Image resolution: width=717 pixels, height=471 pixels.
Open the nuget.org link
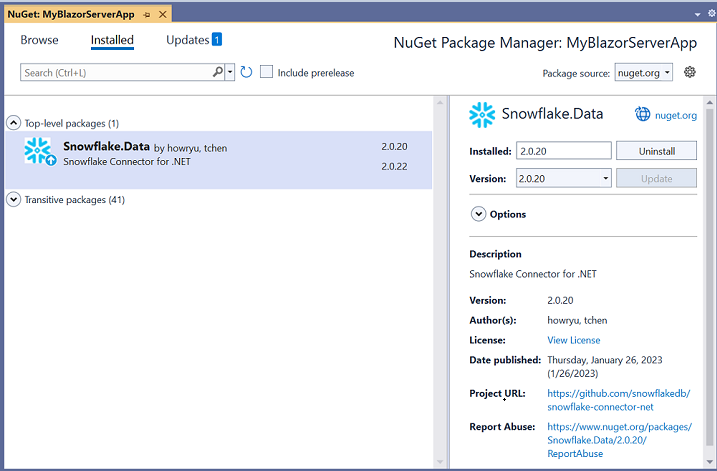click(x=676, y=115)
